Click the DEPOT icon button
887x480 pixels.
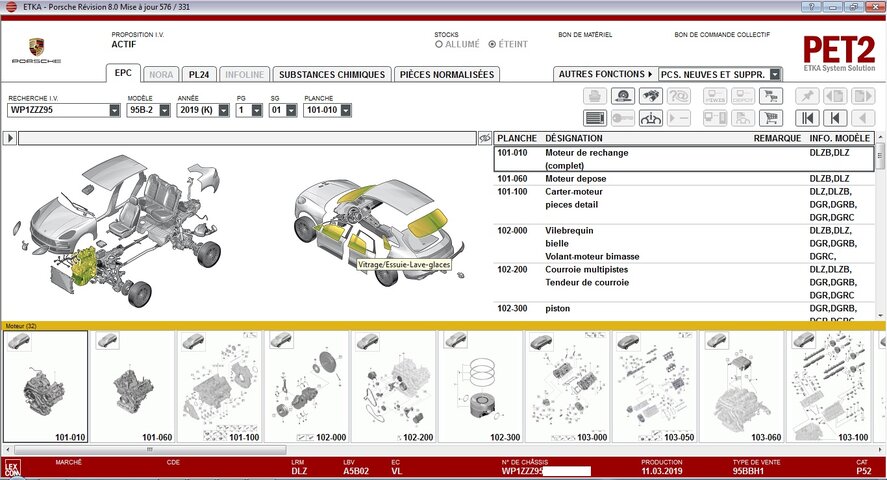(x=743, y=96)
